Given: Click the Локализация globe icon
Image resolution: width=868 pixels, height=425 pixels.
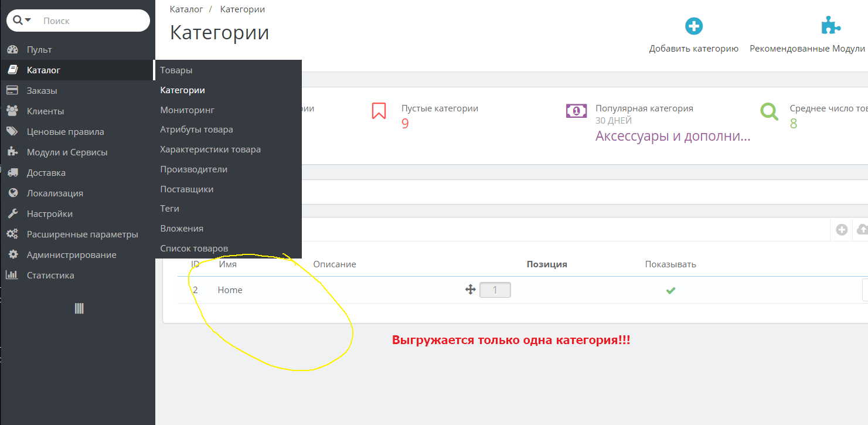Looking at the screenshot, I should 12,193.
